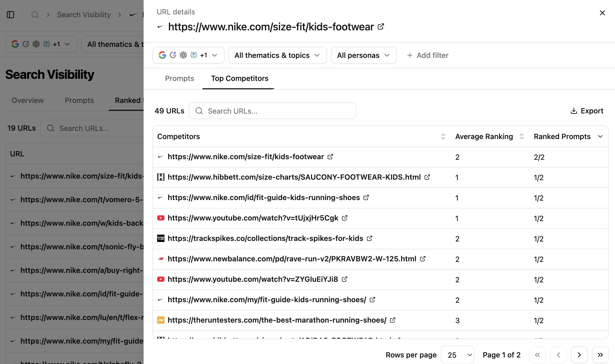Open external link for nike.com/my/fit-guide row
This screenshot has height=364, width=615.
tap(372, 300)
